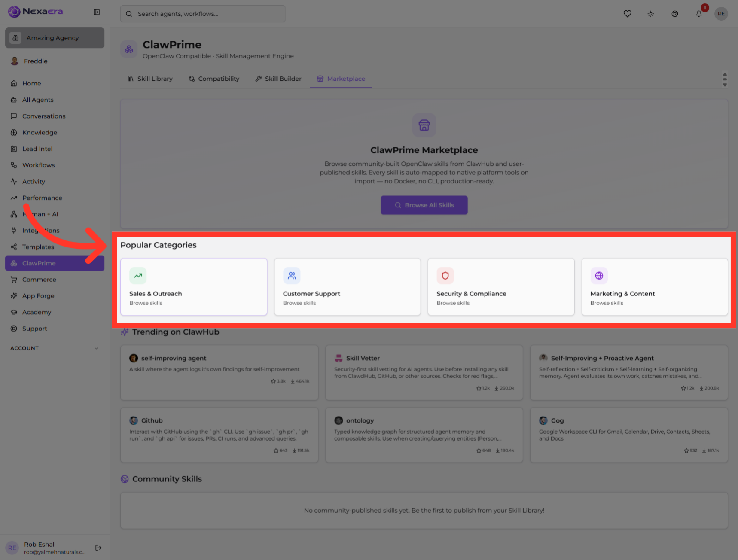This screenshot has height=560, width=738.
Task: Open the Github skill card
Action: click(x=219, y=435)
